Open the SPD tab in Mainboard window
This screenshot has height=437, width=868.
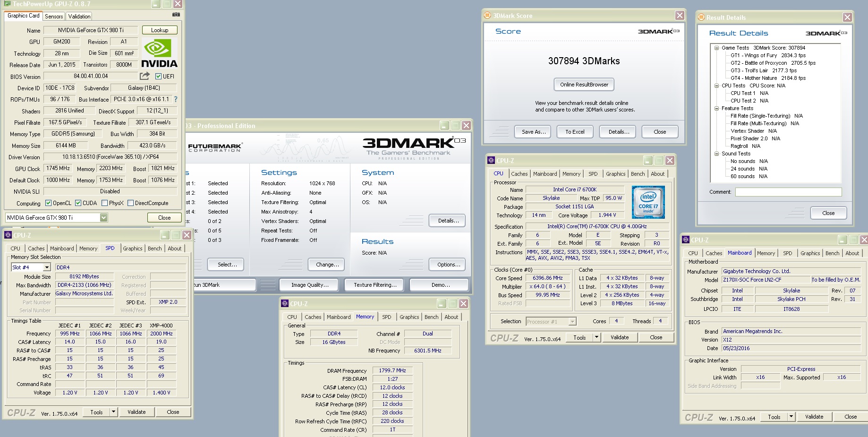[x=787, y=253]
